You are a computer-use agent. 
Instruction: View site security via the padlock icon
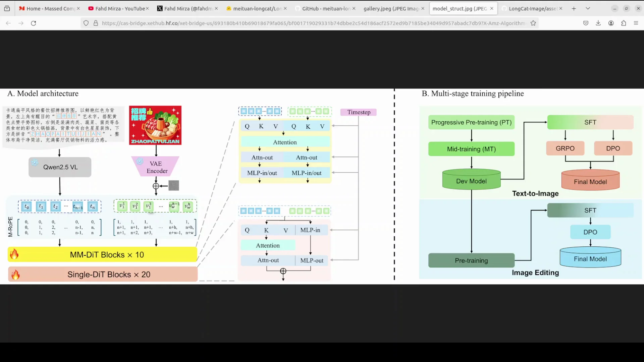pyautogui.click(x=96, y=23)
